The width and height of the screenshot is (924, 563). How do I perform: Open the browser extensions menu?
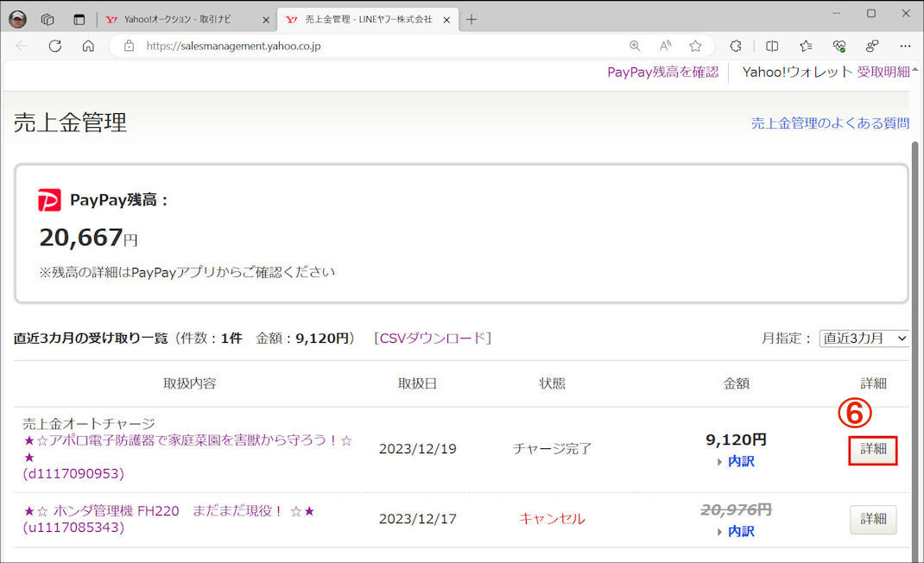[736, 46]
